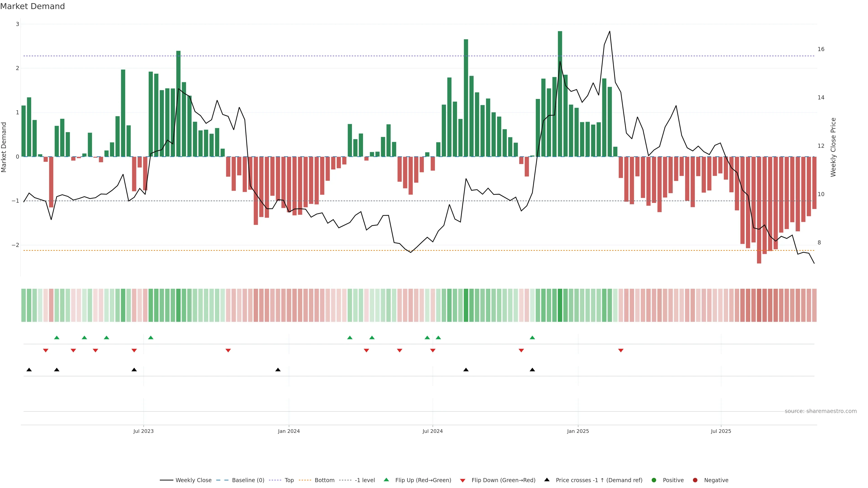This screenshot has height=488, width=868.
Task: Toggle the -1 level legend item
Action: click(365, 480)
